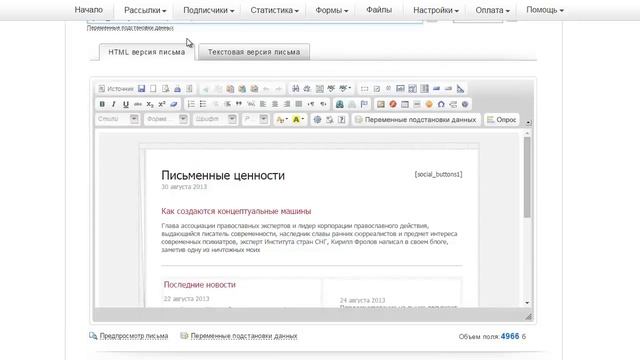Align text right

pyautogui.click(x=287, y=104)
